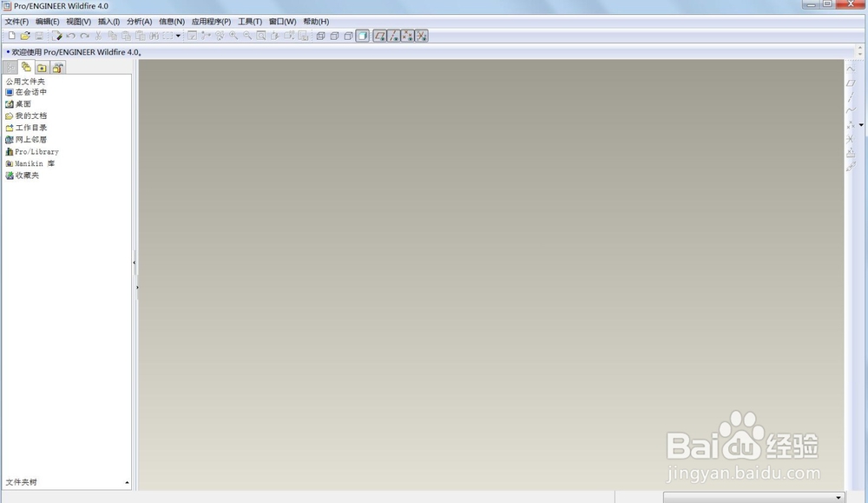Select 收藏夹 in the folder list

coord(23,175)
